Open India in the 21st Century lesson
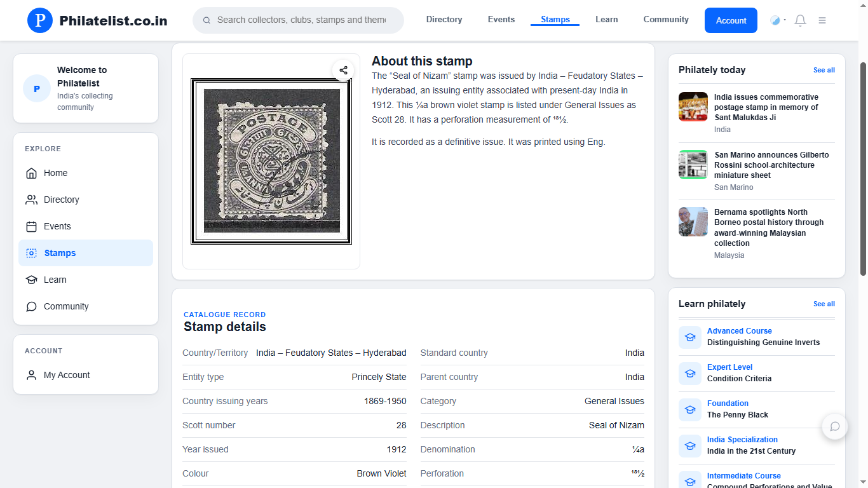This screenshot has width=868, height=488. [751, 451]
